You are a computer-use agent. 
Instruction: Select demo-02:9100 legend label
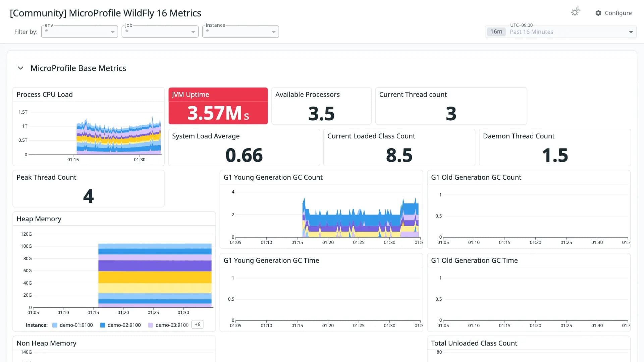coord(124,325)
